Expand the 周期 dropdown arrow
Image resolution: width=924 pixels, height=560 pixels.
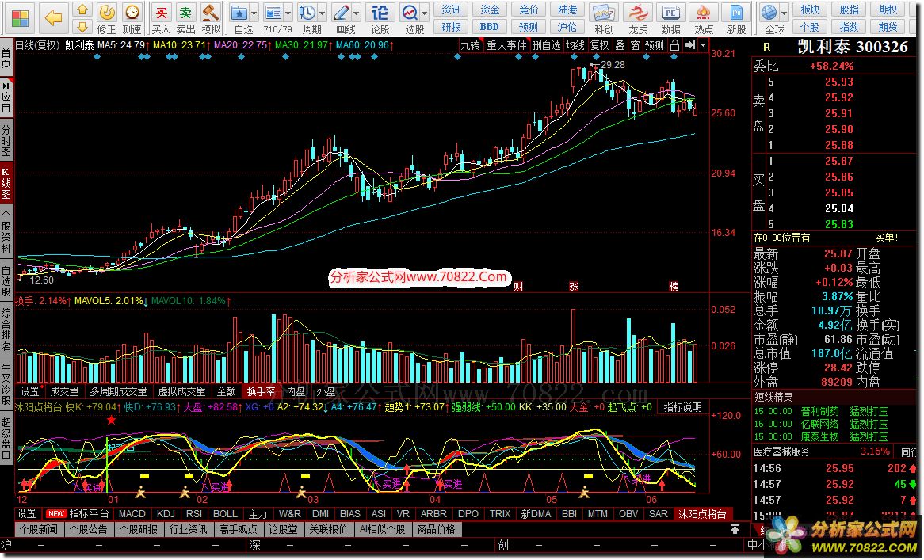(x=323, y=13)
